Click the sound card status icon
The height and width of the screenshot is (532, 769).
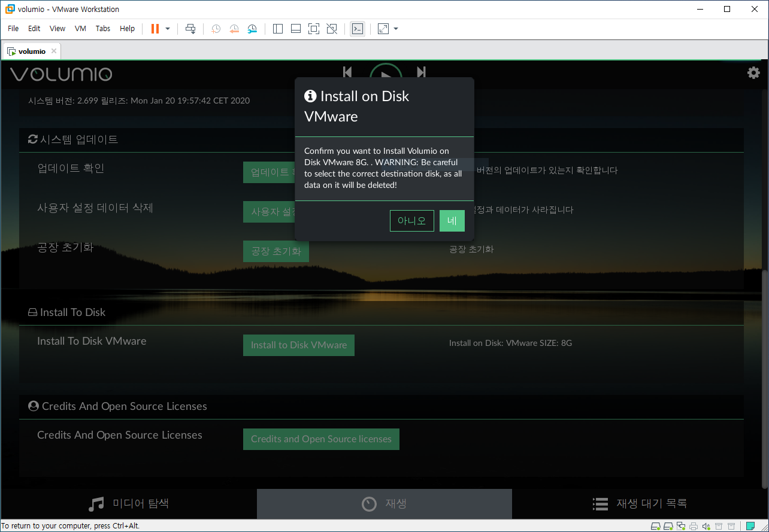point(706,527)
